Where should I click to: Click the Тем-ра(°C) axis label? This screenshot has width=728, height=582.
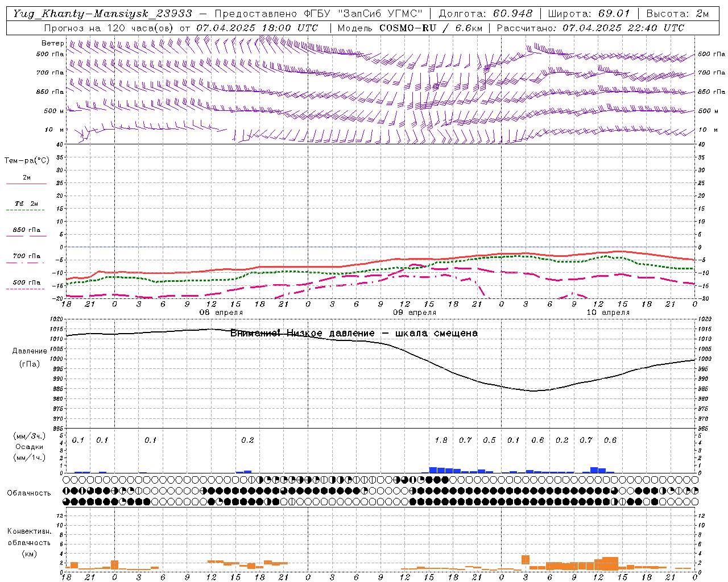[27, 161]
